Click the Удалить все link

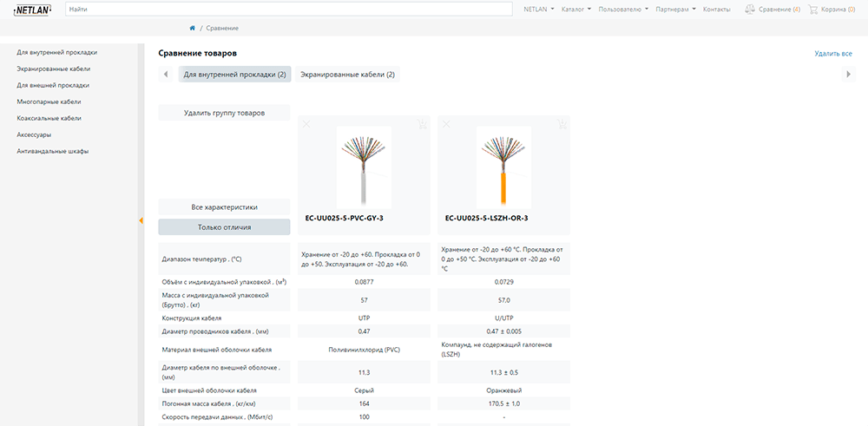click(833, 54)
